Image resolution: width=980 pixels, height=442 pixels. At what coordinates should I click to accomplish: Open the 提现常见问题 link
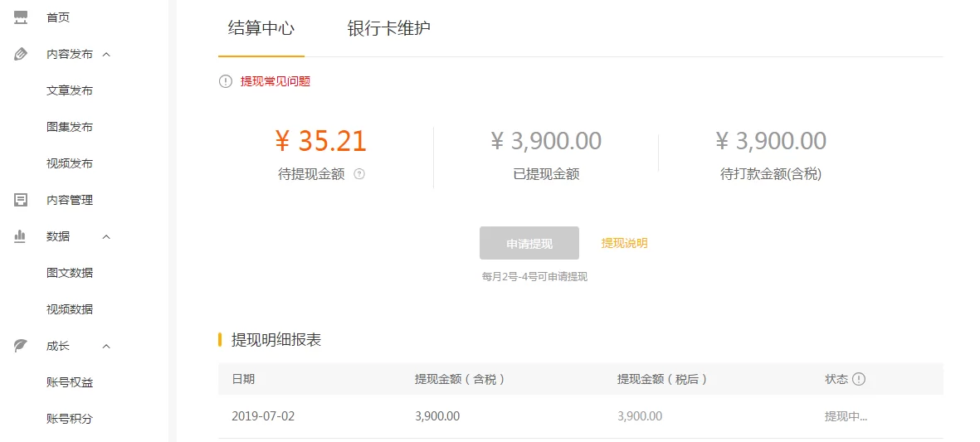[275, 81]
